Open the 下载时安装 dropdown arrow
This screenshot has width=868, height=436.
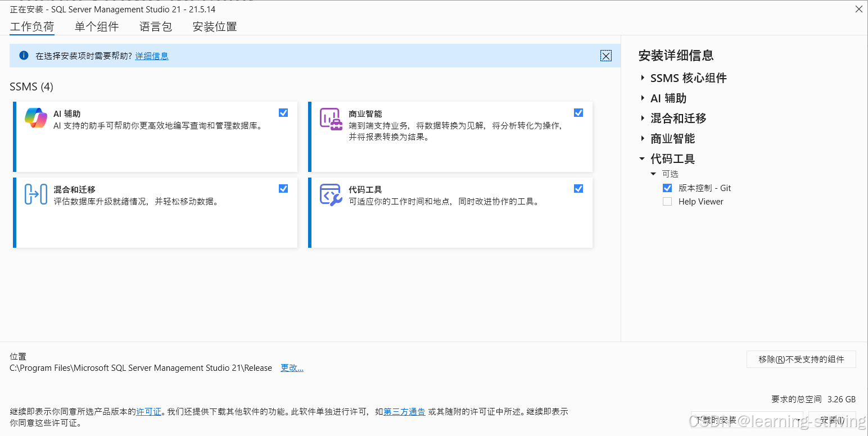798,420
